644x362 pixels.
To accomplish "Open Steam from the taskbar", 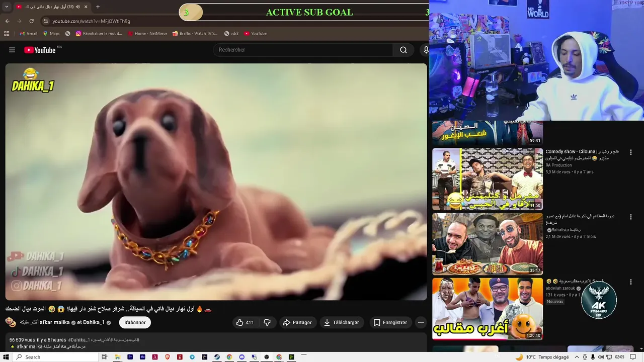I will (217, 357).
